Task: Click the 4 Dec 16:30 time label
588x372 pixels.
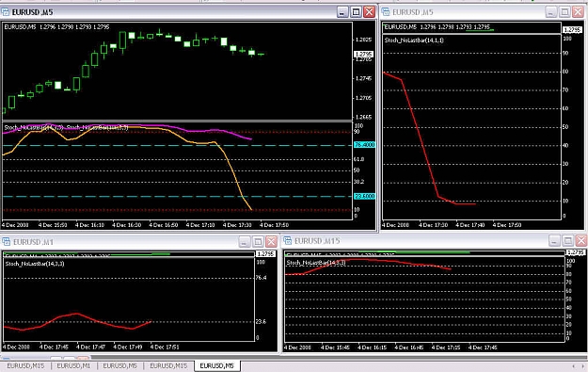Action: click(126, 225)
